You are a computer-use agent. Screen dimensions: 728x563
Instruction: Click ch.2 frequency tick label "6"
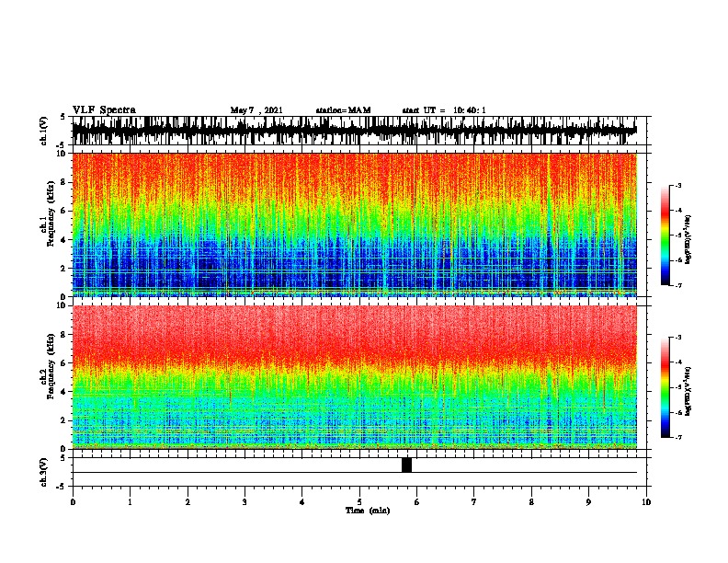[x=64, y=362]
